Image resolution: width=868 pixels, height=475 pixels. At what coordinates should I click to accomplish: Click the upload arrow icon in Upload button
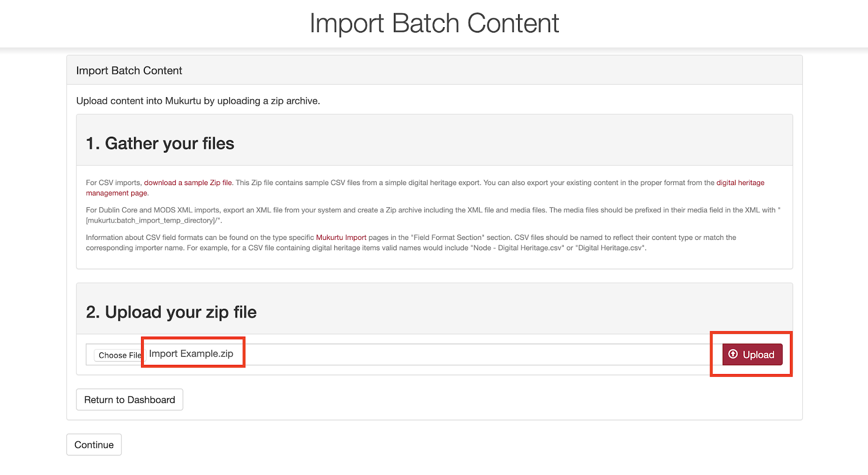[733, 354]
